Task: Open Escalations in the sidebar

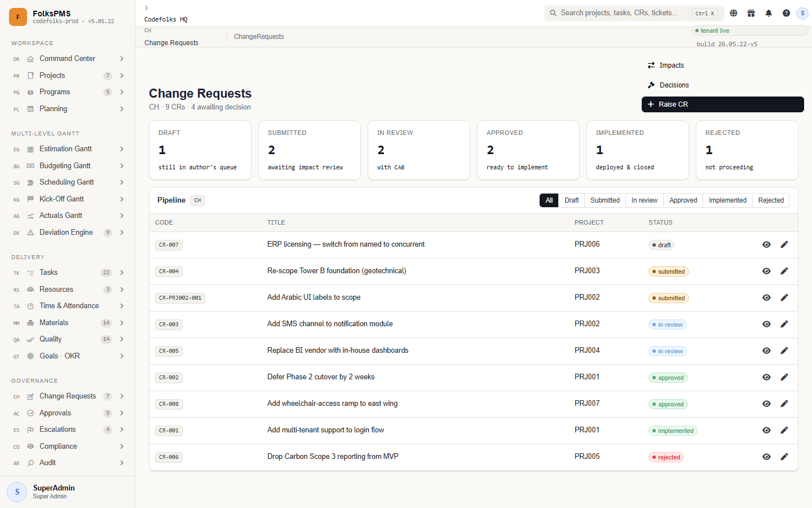Action: (68, 430)
